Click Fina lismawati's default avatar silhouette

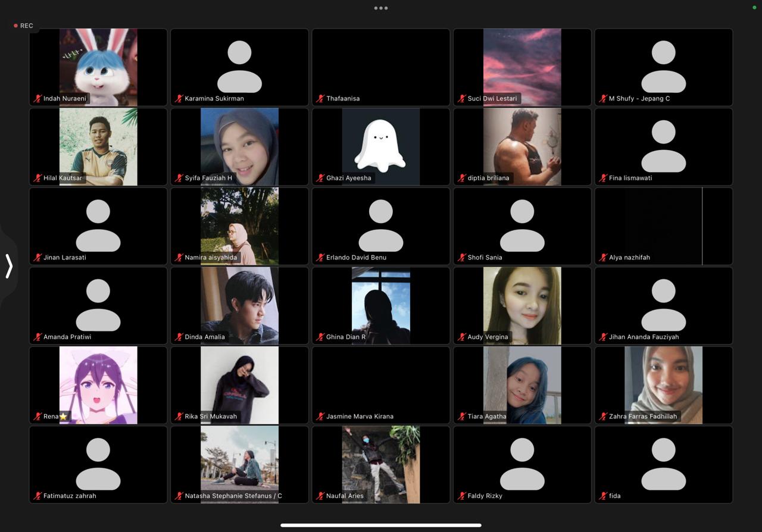(x=664, y=146)
